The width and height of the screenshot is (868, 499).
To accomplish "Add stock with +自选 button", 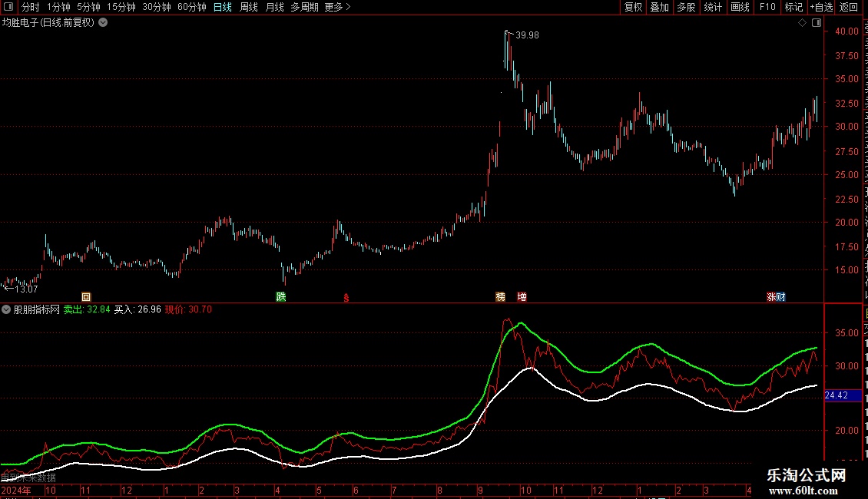I will coord(821,7).
